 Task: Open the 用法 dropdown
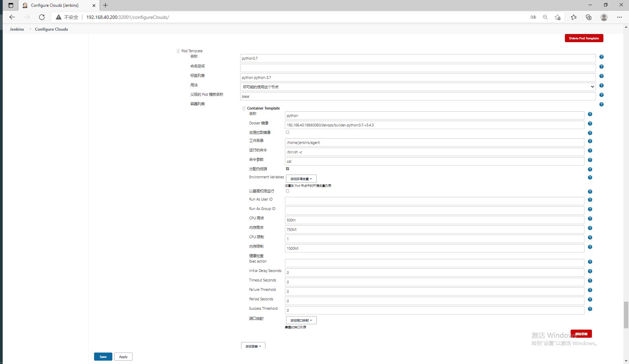click(x=418, y=87)
